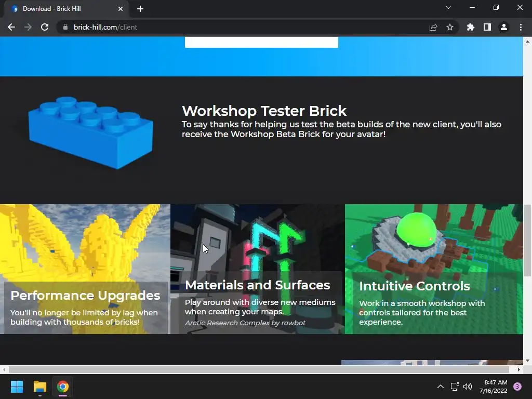The image size is (532, 399).
Task: Click the page scroll down arrow
Action: [528, 361]
